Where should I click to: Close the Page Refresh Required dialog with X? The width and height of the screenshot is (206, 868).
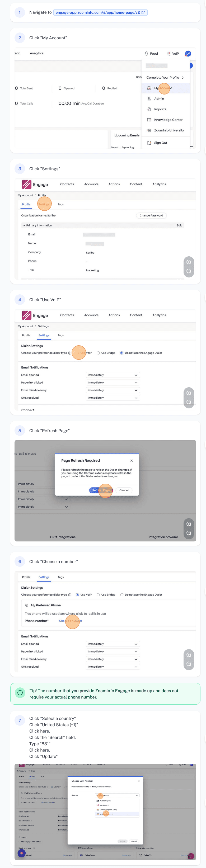pyautogui.click(x=132, y=461)
